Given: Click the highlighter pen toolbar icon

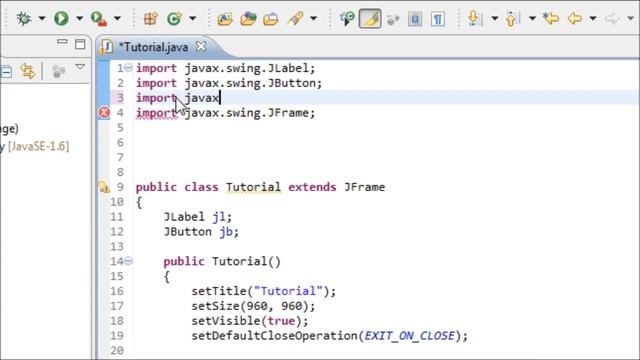Looking at the screenshot, I should pyautogui.click(x=296, y=19).
